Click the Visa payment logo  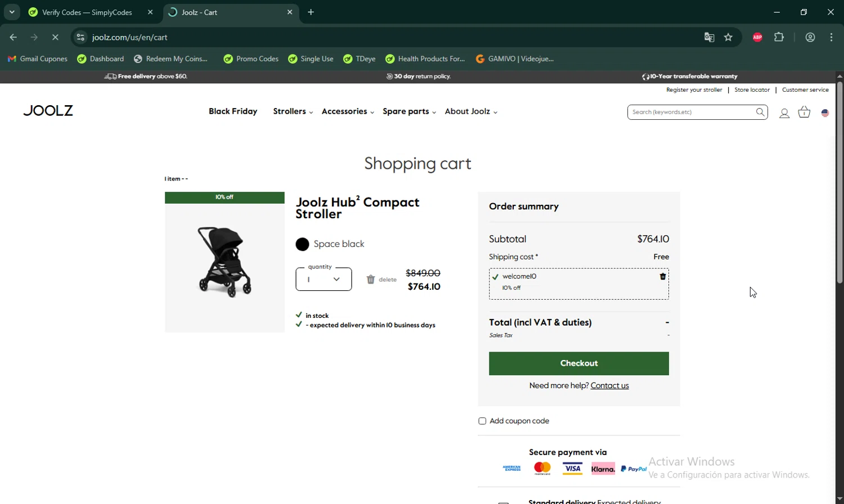coord(572,469)
